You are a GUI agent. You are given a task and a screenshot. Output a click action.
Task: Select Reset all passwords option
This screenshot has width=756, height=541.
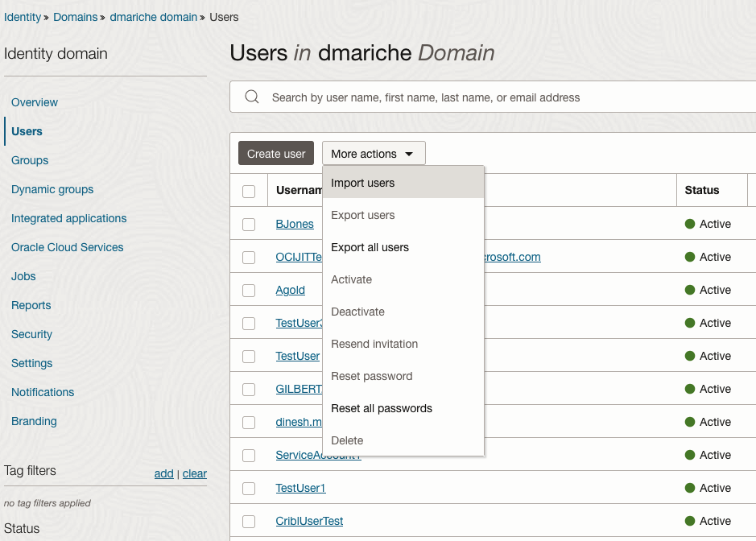coord(381,408)
